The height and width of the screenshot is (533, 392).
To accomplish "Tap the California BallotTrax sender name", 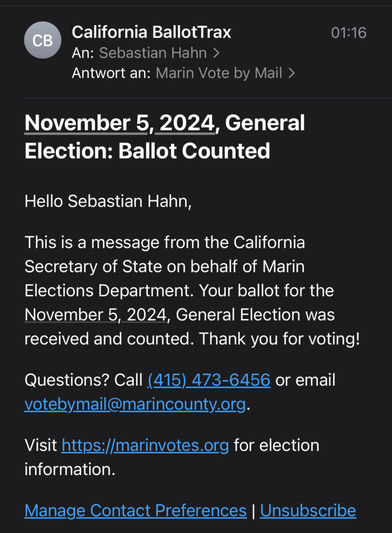I will [x=151, y=32].
